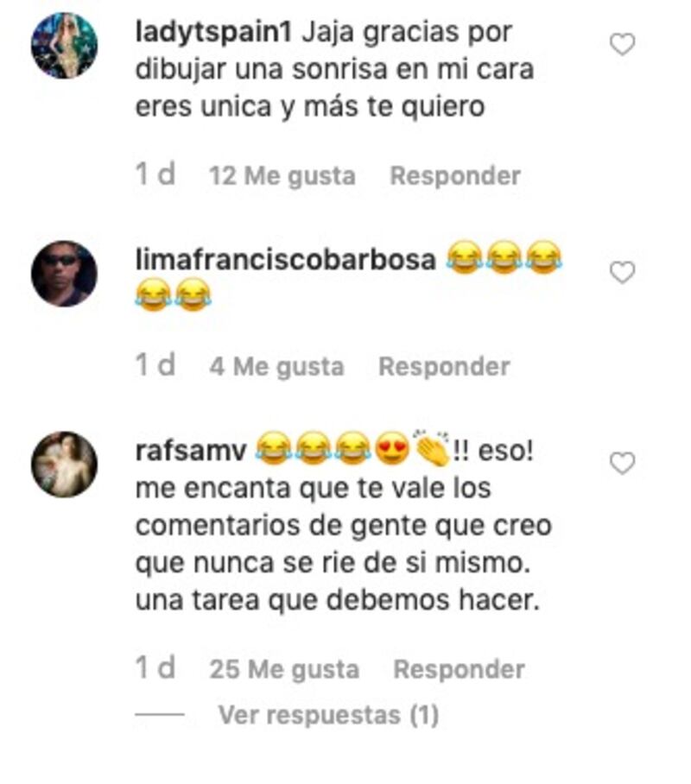Expand Ver respuestas (1) under rafsamv
The image size is (691, 784).
pyautogui.click(x=329, y=715)
